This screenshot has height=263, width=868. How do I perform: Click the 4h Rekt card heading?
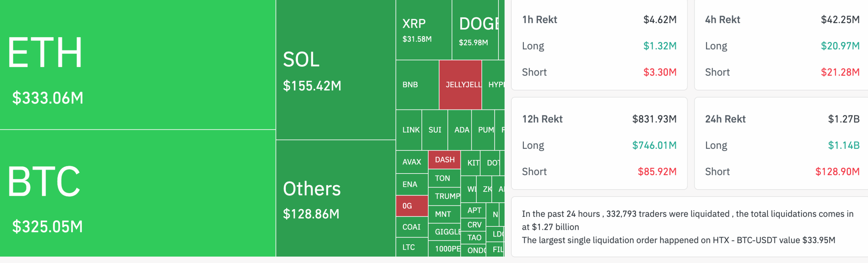tap(723, 20)
